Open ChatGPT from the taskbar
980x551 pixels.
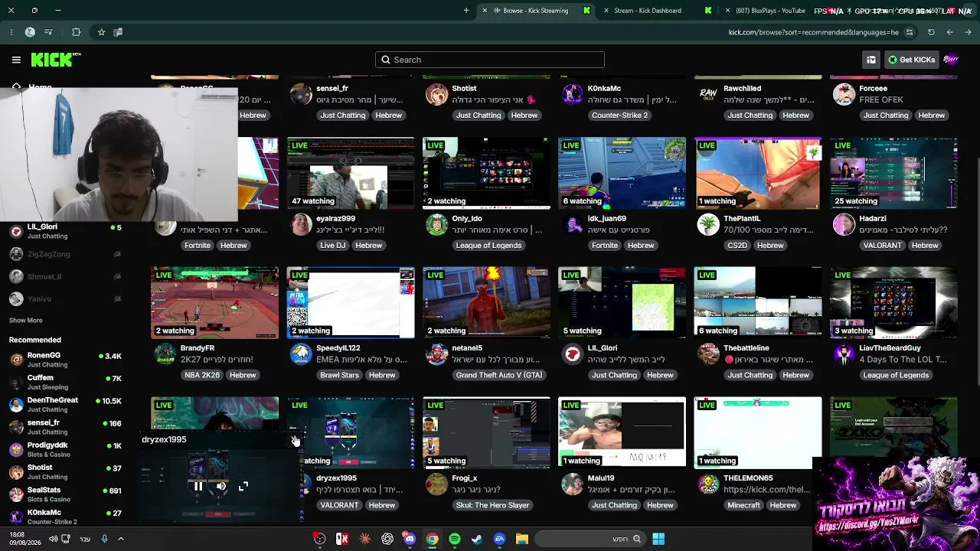click(x=387, y=539)
